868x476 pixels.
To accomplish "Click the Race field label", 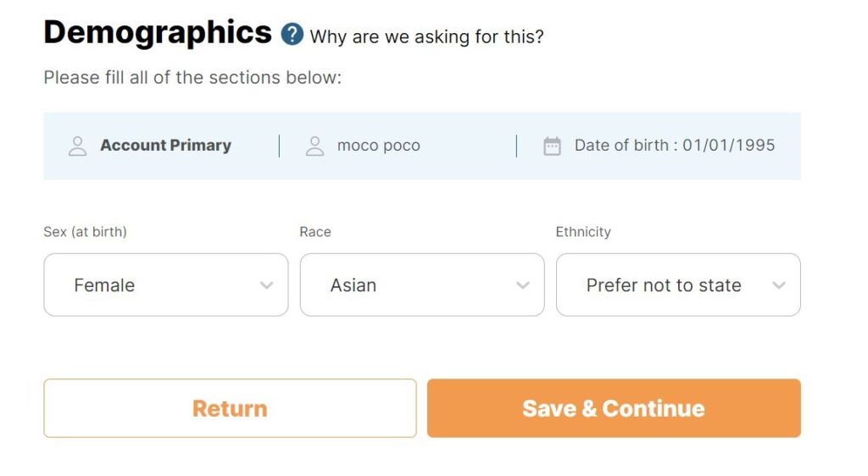I will tap(315, 232).
